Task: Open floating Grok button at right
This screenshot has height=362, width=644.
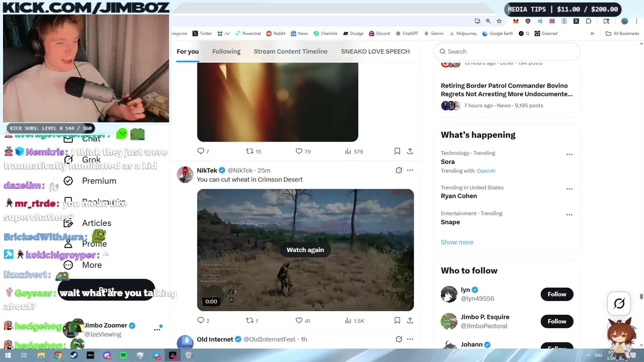Action: [x=619, y=303]
